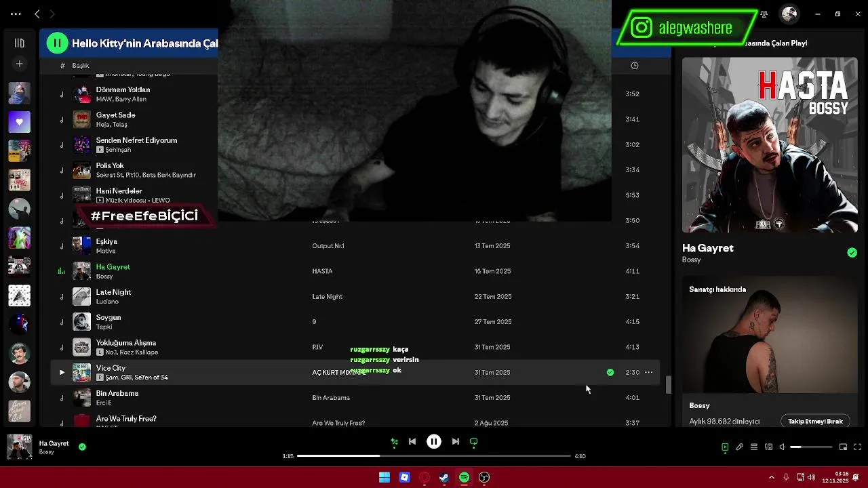868x488 pixels.
Task: Toggle repeat in the player bar
Action: click(x=473, y=442)
